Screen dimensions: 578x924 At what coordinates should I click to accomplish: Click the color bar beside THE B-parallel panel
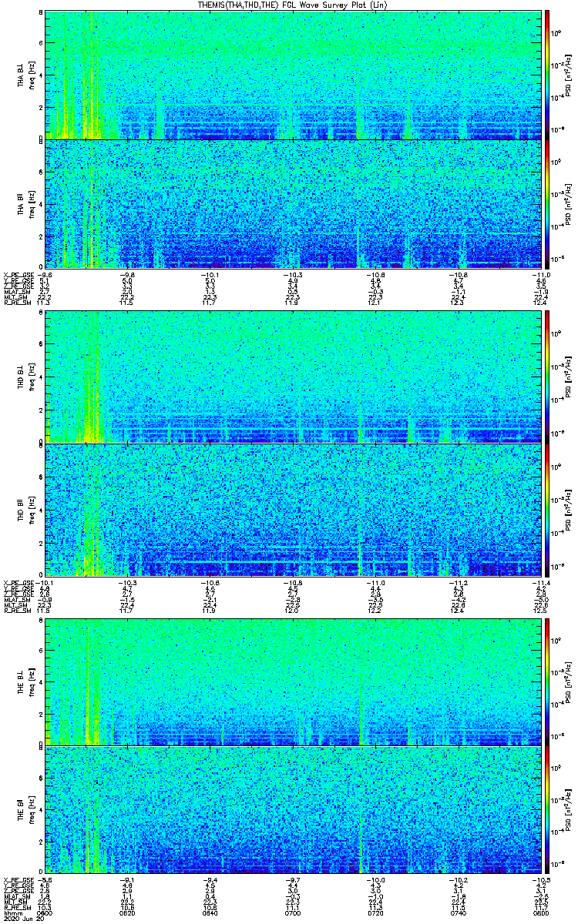[548, 809]
